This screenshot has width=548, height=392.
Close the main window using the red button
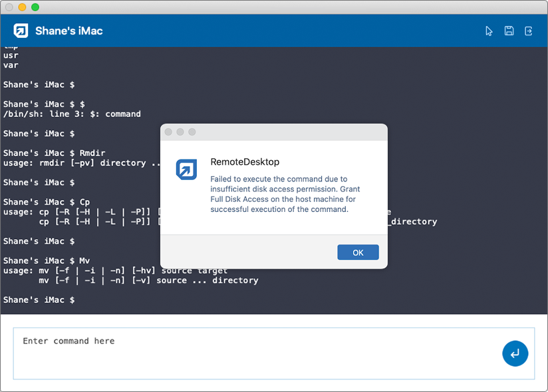point(9,7)
